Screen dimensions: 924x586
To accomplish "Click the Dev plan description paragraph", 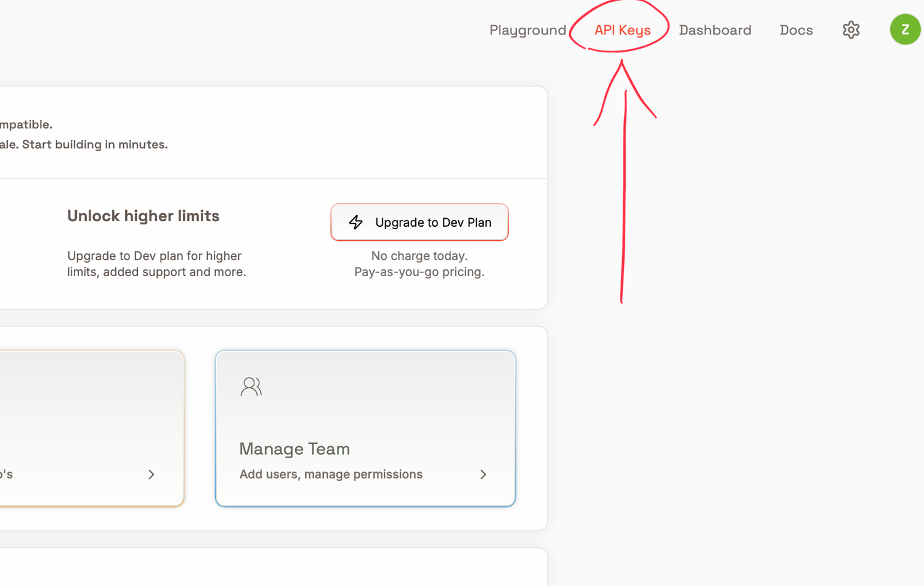I will click(x=156, y=264).
